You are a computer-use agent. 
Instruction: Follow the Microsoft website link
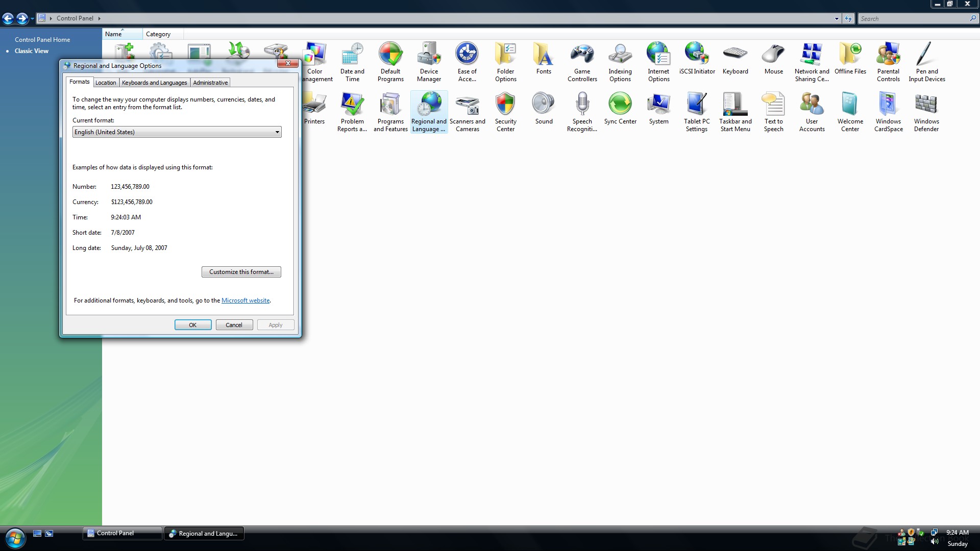point(246,300)
